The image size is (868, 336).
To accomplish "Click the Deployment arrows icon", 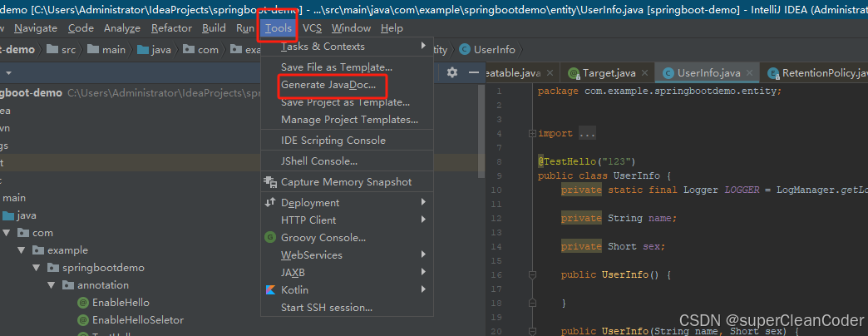I will point(270,203).
